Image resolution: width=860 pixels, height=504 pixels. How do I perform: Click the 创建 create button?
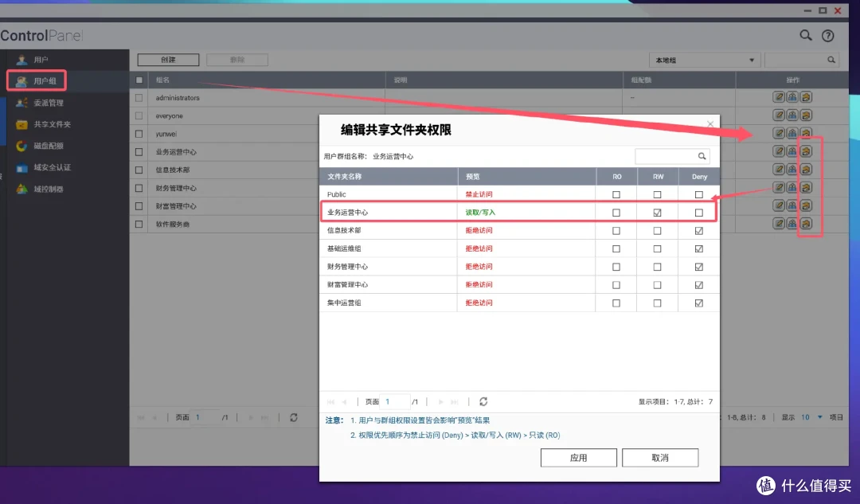tap(168, 60)
